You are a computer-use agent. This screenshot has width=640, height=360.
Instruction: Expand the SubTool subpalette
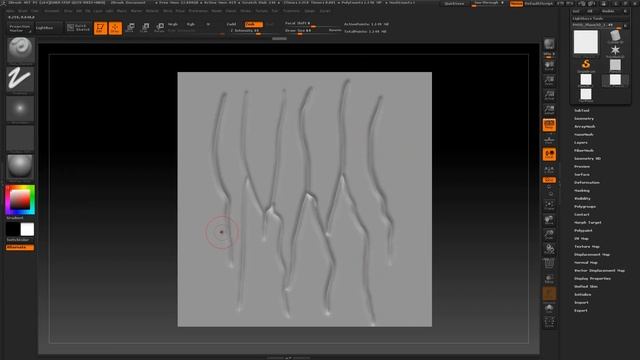582,111
